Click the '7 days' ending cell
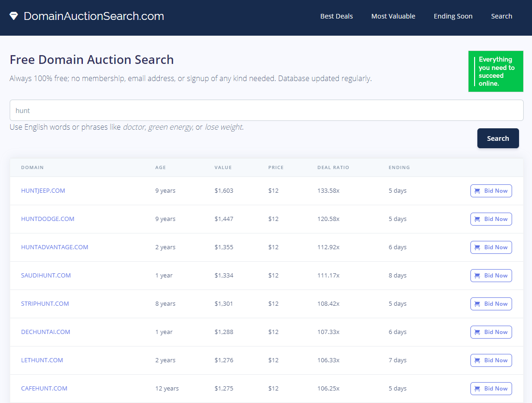Screen dimensions: 532x403 (398, 360)
